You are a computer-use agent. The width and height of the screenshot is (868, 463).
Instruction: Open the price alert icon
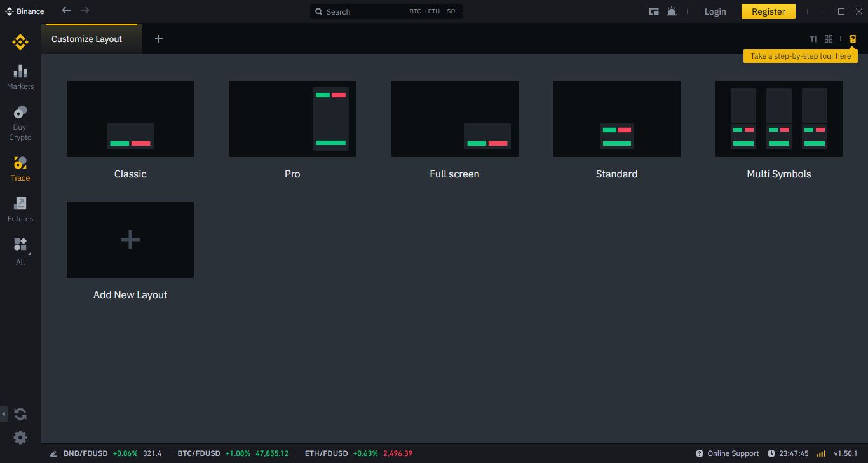[x=672, y=11]
